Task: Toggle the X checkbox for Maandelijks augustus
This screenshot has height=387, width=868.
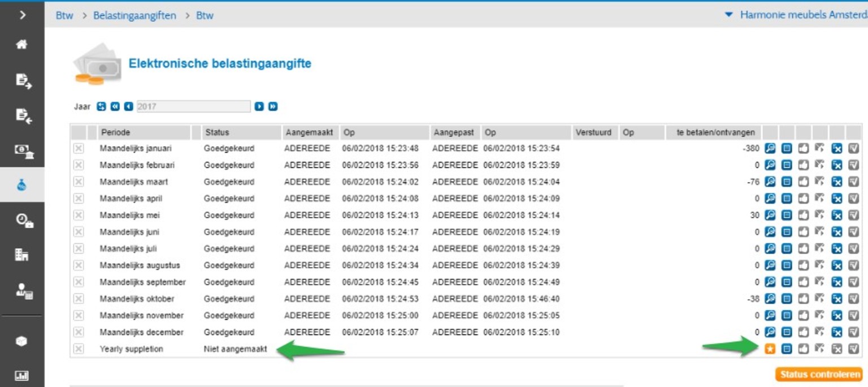Action: click(x=79, y=265)
